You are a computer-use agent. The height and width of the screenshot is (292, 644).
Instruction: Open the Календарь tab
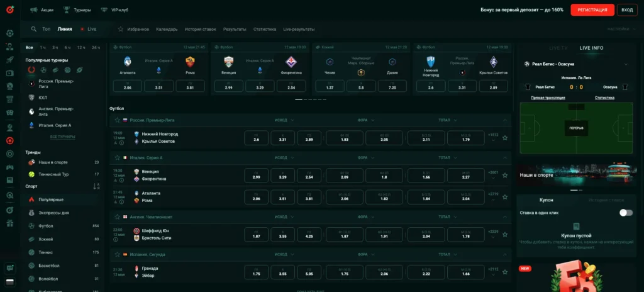pos(167,29)
